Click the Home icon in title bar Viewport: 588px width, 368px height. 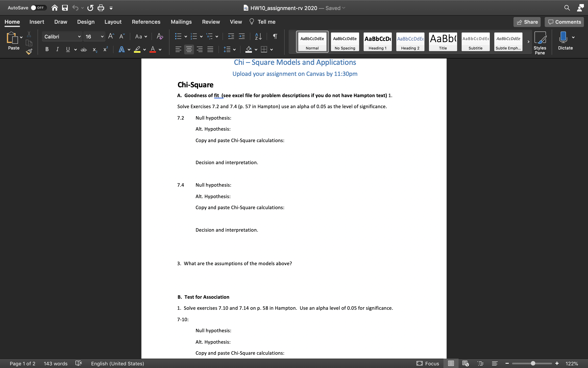tap(55, 8)
